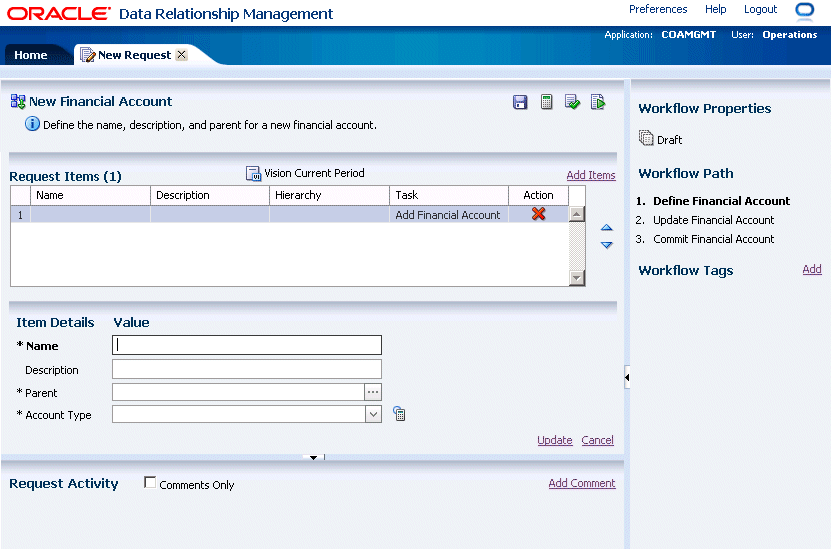
Task: Move request item down with blue arrow
Action: (607, 245)
